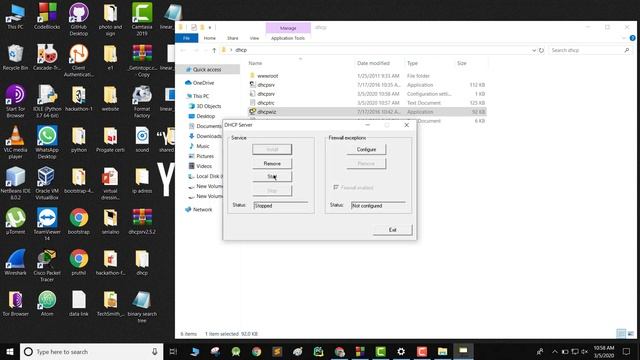This screenshot has height=360, width=640.
Task: Click Exit in DHCP Server dialog
Action: pyautogui.click(x=392, y=230)
